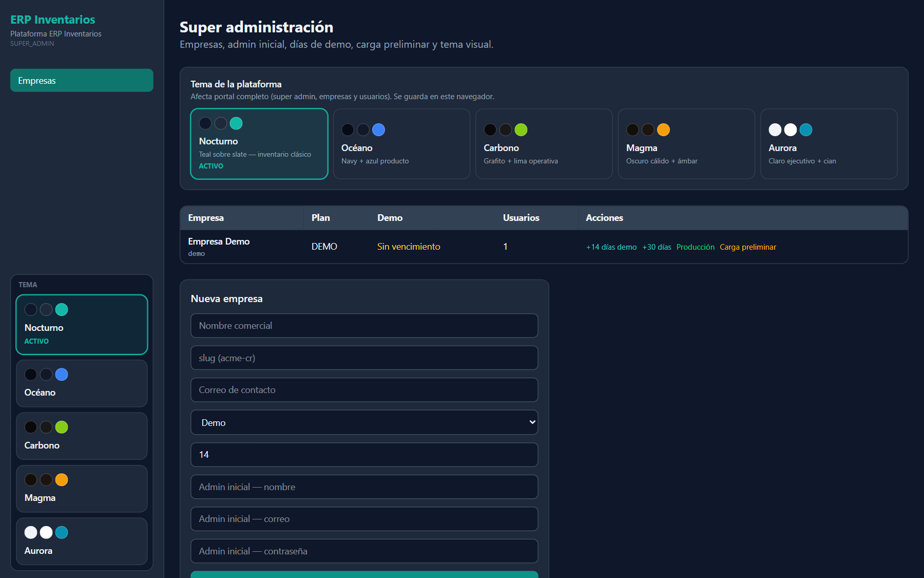This screenshot has height=578, width=924.
Task: Focus the Correo de contacto field
Action: [x=364, y=390]
